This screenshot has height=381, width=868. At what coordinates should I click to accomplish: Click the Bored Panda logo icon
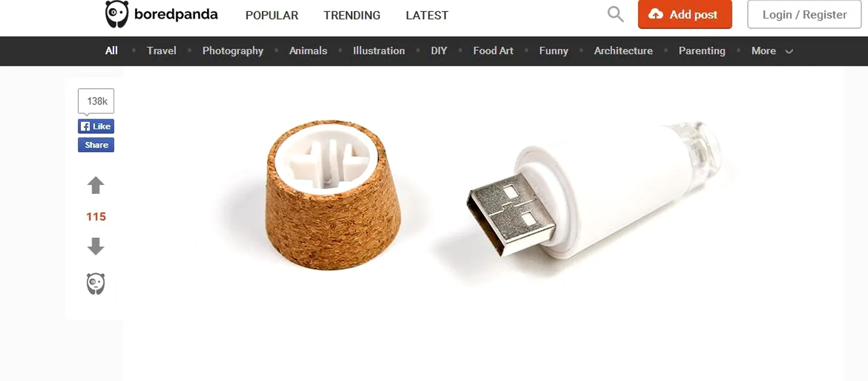click(116, 14)
